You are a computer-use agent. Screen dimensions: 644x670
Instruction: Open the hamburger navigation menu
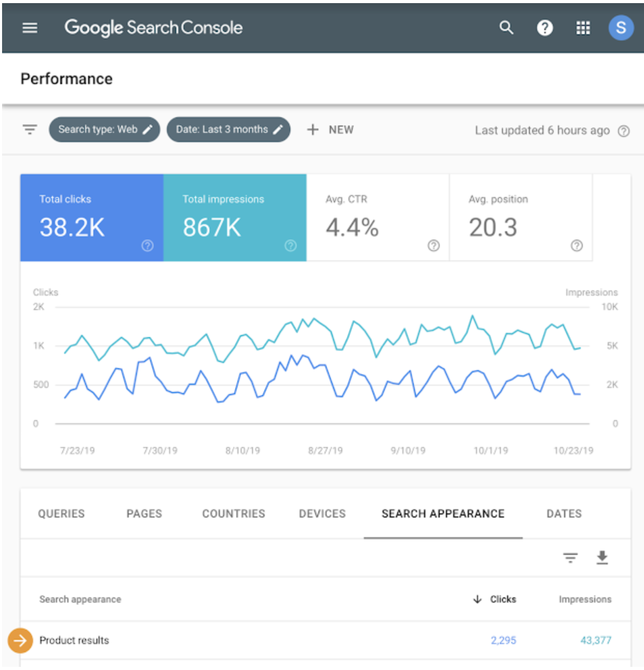coord(30,28)
